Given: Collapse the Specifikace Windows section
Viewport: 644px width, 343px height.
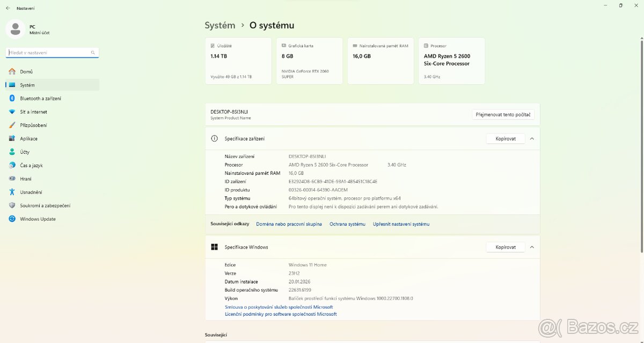Looking at the screenshot, I should pos(532,247).
